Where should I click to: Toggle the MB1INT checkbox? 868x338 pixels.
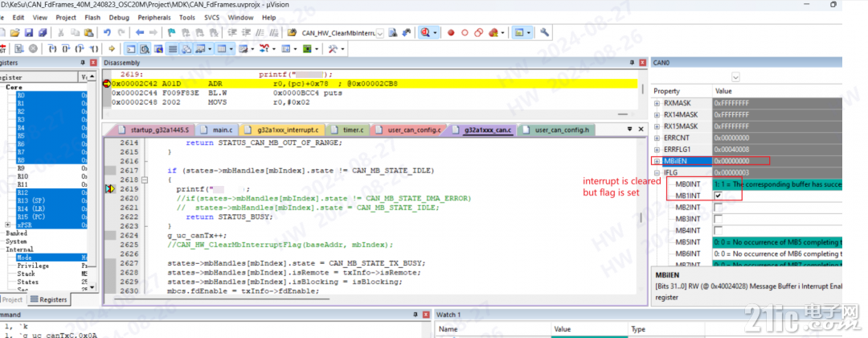(x=718, y=196)
